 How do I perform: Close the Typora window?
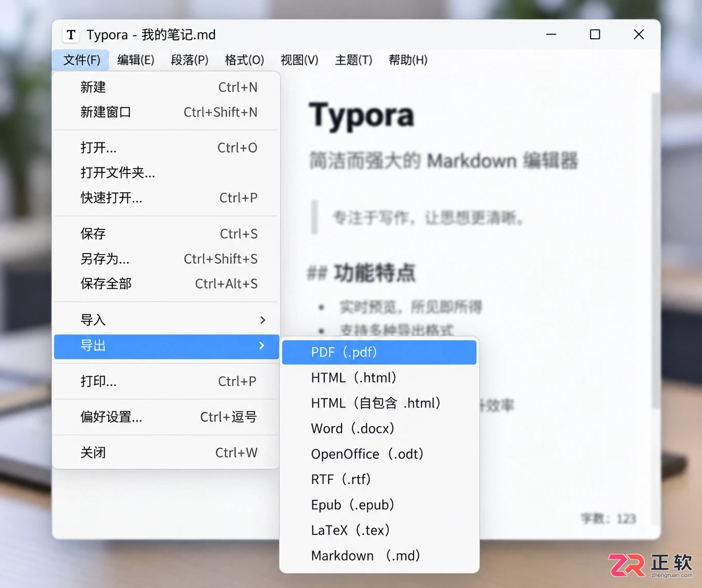tap(638, 34)
